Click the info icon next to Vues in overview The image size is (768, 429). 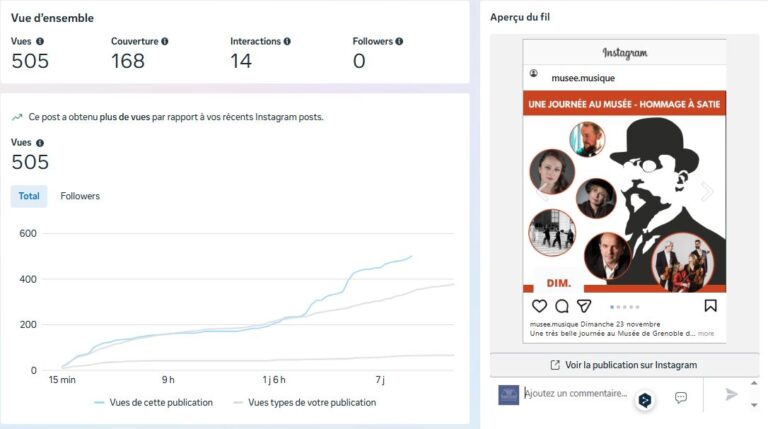click(40, 42)
